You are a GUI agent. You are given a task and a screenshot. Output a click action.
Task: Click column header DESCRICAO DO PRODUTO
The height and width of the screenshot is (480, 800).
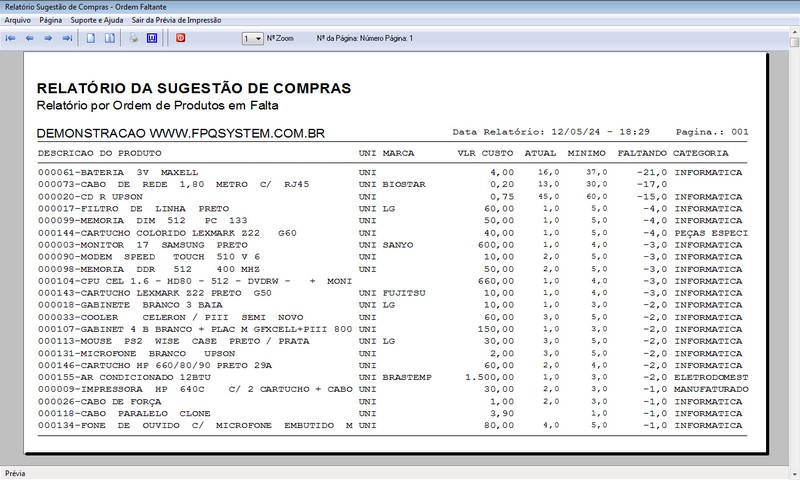tap(99, 153)
